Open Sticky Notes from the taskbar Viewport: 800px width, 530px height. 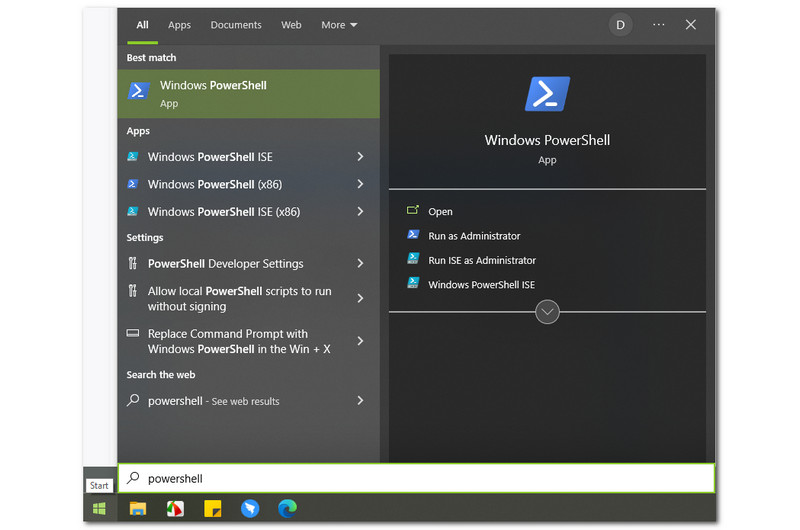(x=212, y=509)
